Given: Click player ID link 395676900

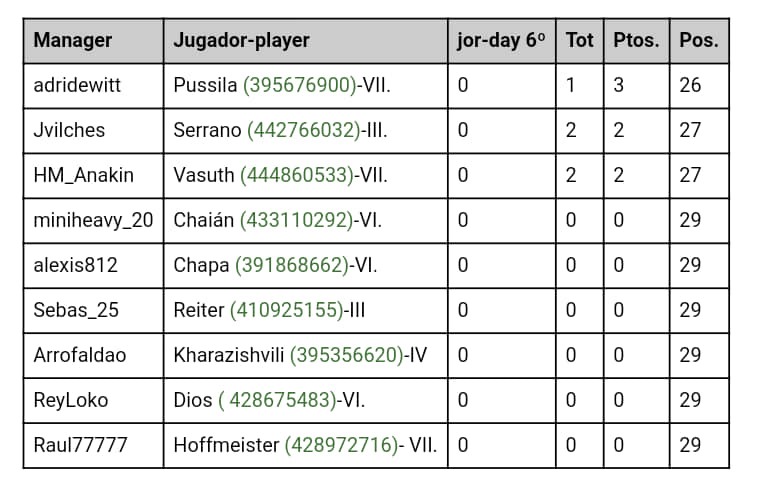Looking at the screenshot, I should (x=299, y=85).
